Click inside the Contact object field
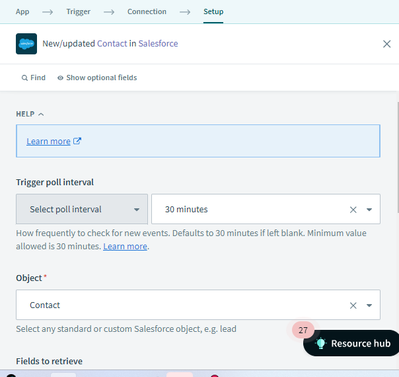 [x=198, y=305]
